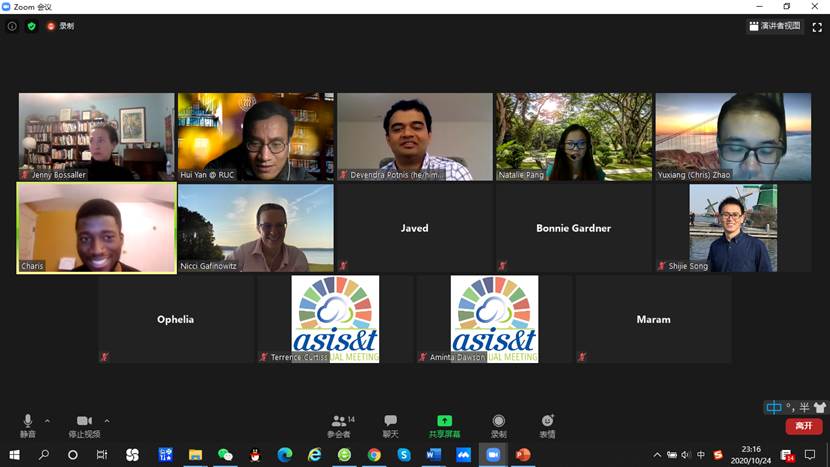Select Aminta Dawson asis&t tile

click(x=494, y=319)
